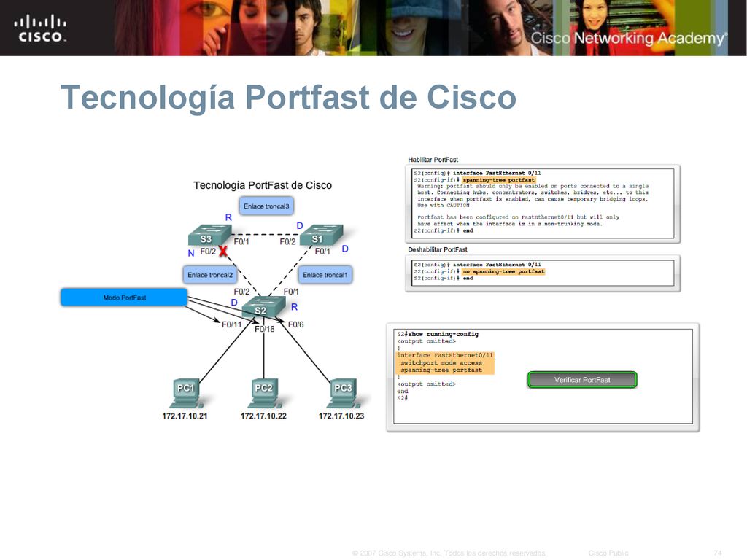Click the highlighted spanning-tree portfast command
This screenshot has width=747, height=560.
point(498,180)
